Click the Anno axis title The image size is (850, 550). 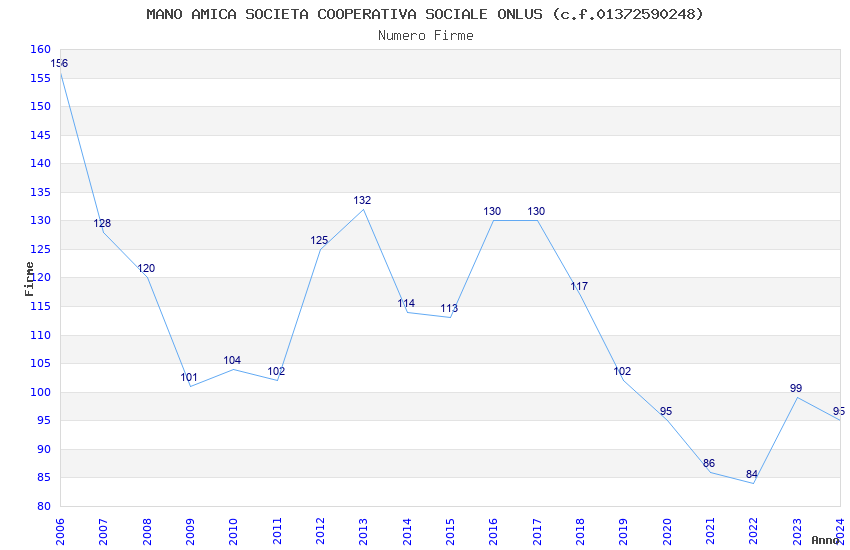click(825, 540)
